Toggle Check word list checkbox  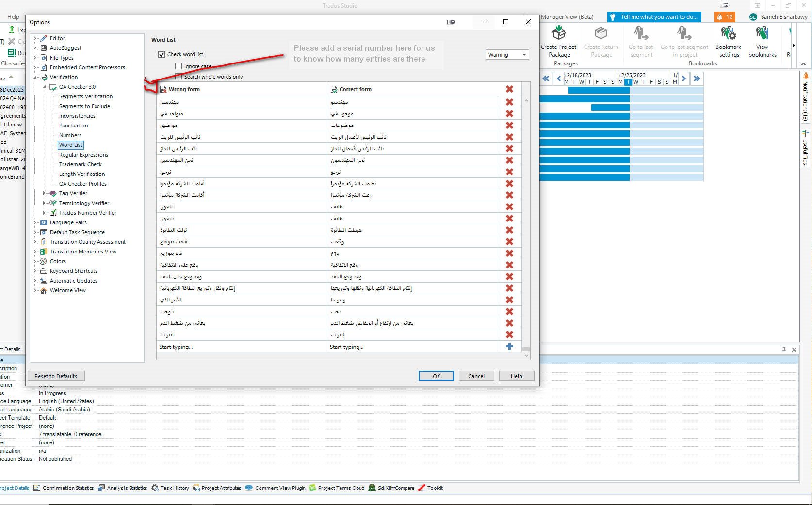pyautogui.click(x=162, y=54)
